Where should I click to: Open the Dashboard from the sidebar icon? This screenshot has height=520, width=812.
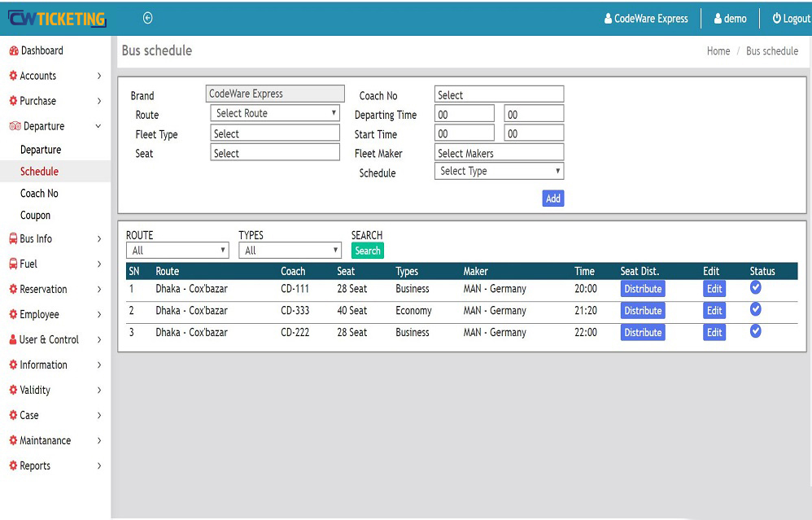pos(12,50)
